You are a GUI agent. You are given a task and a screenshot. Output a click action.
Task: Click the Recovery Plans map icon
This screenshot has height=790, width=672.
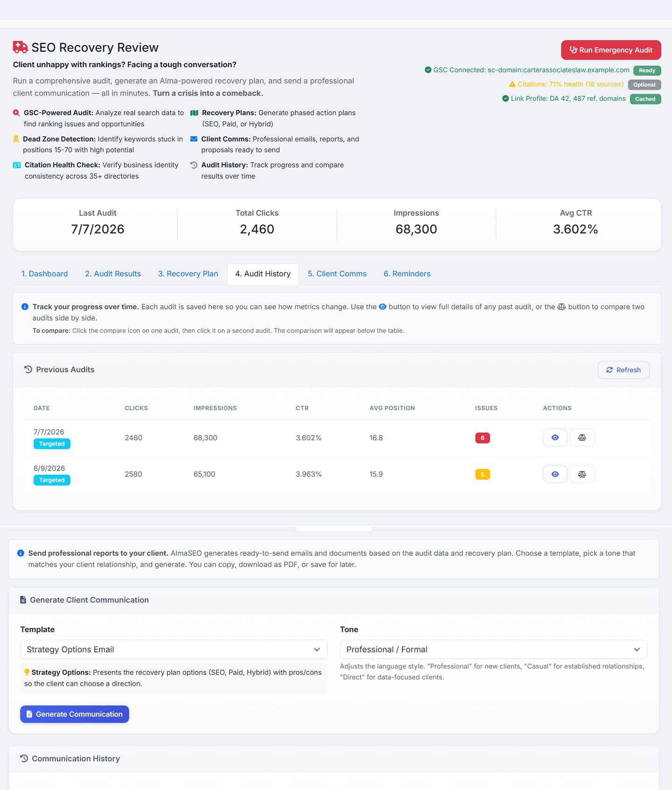pos(195,113)
